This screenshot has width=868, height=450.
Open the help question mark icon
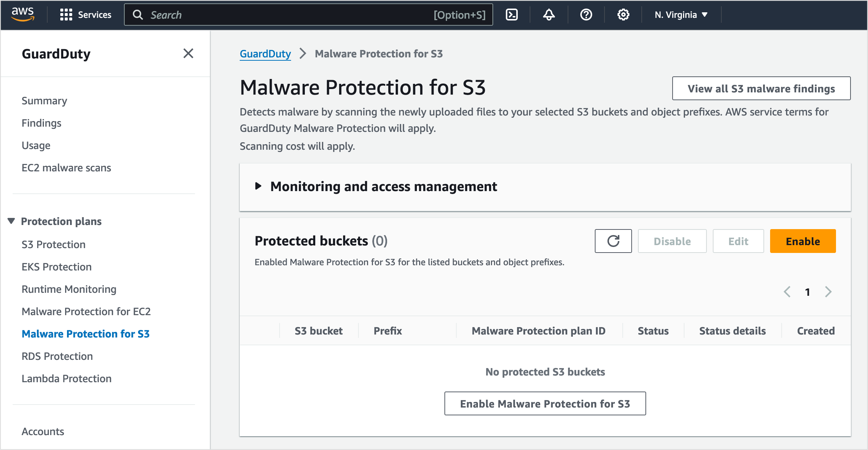click(x=586, y=15)
